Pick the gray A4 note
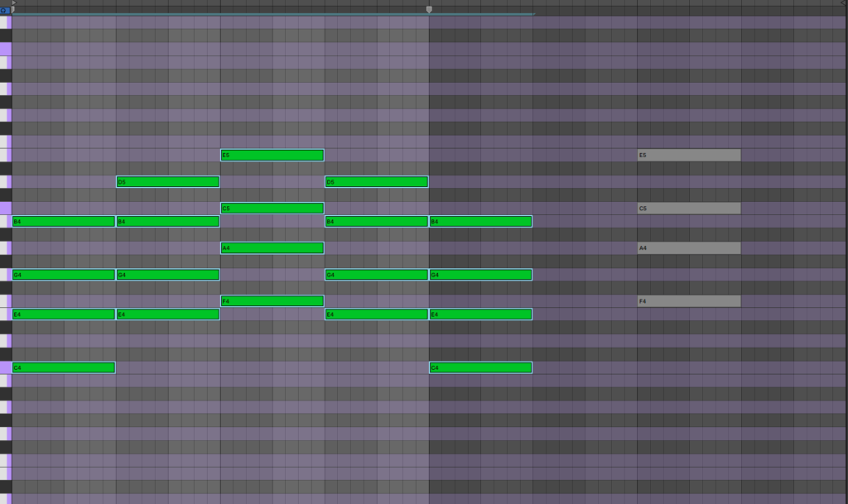 tap(689, 248)
